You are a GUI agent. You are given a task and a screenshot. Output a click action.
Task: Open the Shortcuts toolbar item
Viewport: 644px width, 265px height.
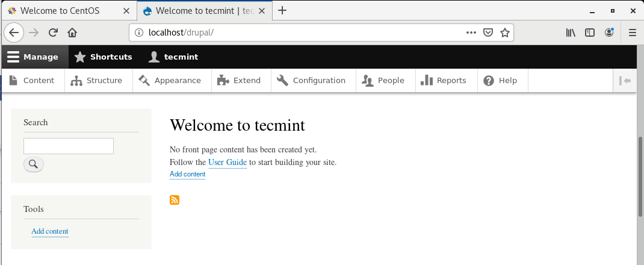coord(103,57)
